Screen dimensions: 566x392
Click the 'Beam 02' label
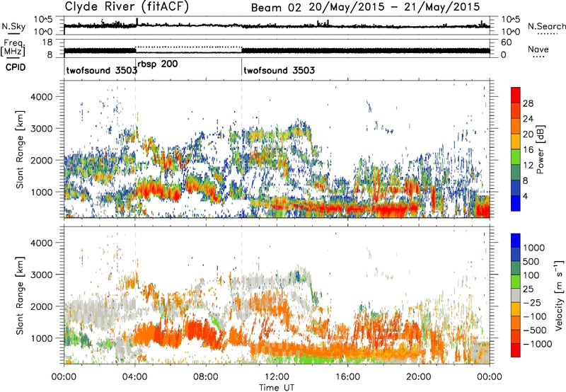click(x=276, y=8)
